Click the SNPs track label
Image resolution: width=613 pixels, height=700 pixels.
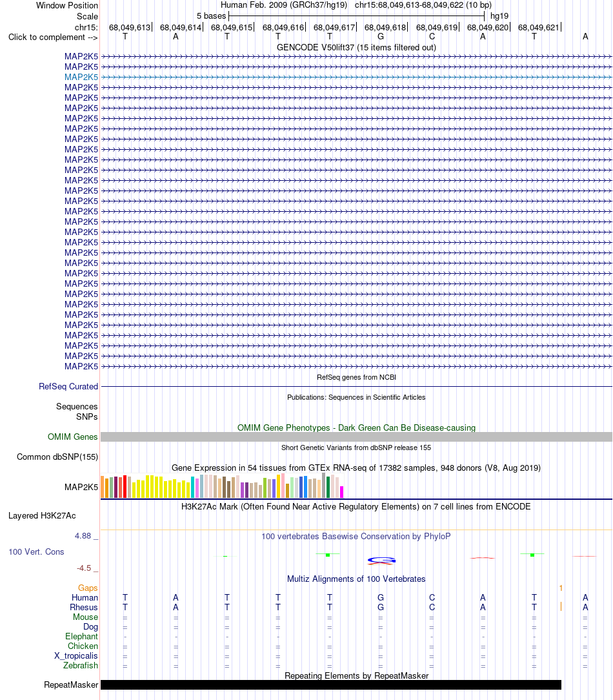pos(87,417)
